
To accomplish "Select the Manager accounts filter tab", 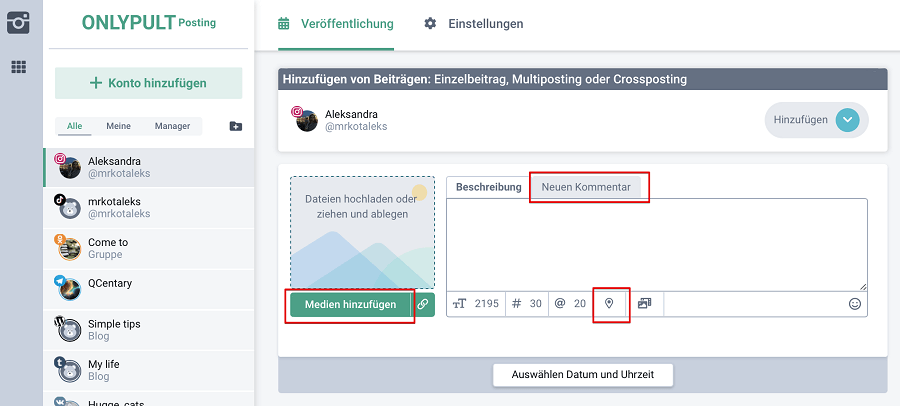I will (x=172, y=126).
